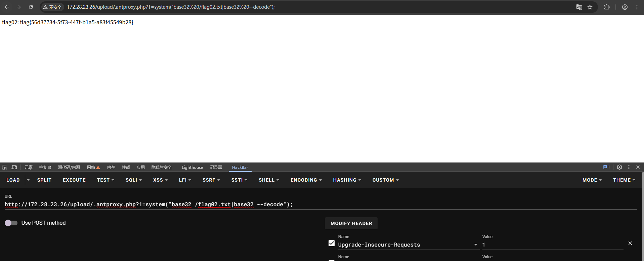Go back to previous page

7,7
